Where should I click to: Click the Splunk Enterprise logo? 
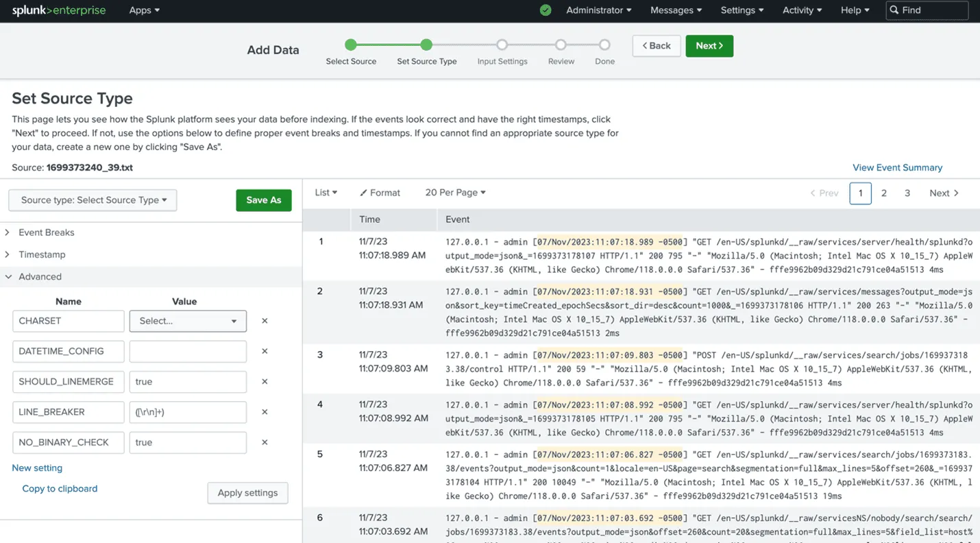point(59,10)
